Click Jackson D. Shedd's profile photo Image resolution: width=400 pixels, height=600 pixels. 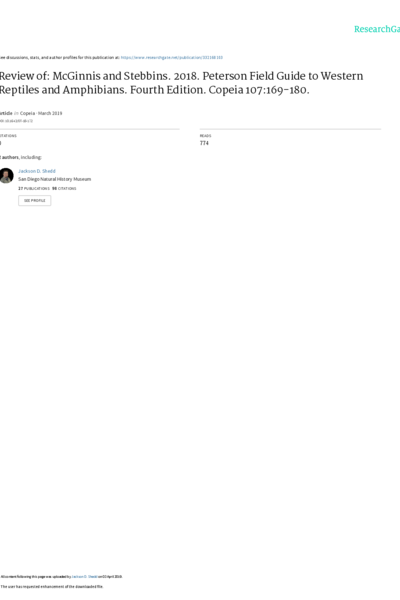pyautogui.click(x=6, y=176)
